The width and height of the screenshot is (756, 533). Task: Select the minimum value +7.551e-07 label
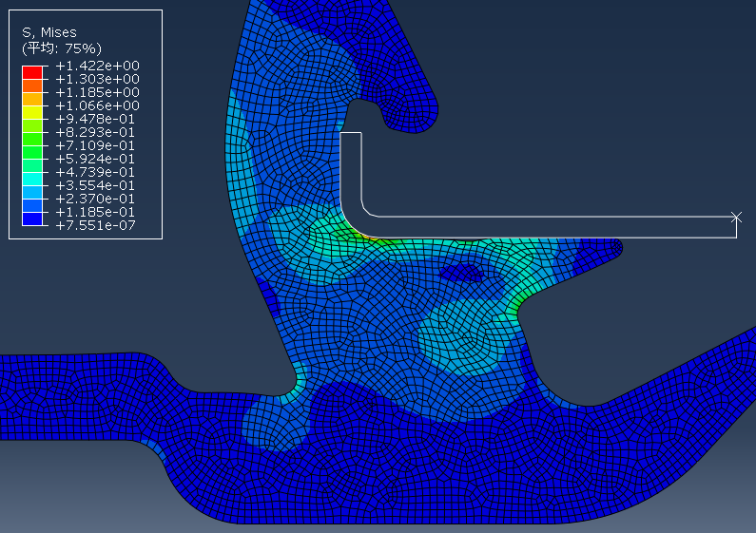tap(97, 225)
